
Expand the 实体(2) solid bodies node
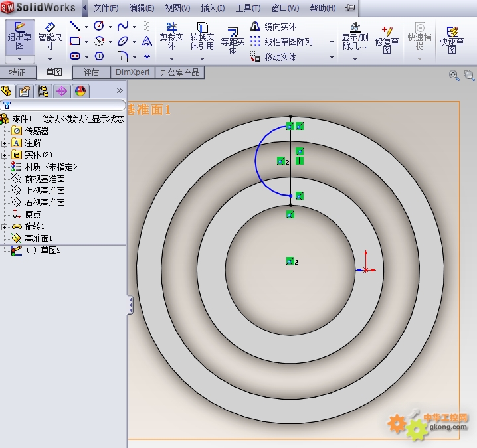4,155
